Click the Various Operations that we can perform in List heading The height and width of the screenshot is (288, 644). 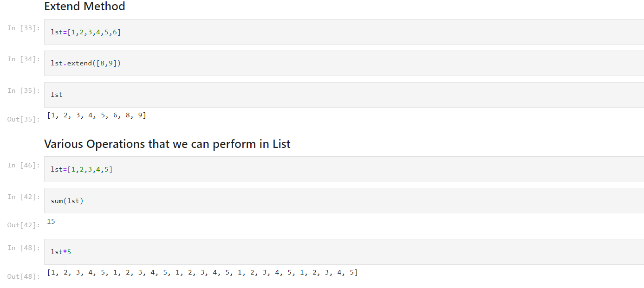167,144
